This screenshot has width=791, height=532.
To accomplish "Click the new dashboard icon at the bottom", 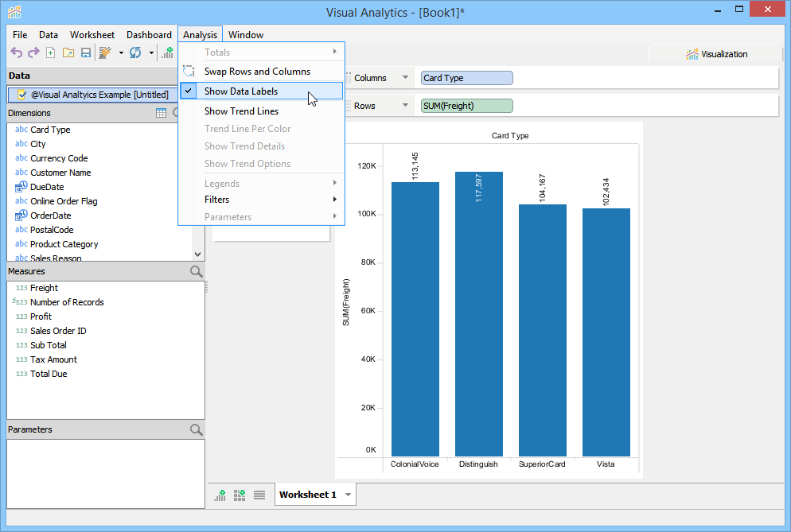I will click(x=240, y=495).
